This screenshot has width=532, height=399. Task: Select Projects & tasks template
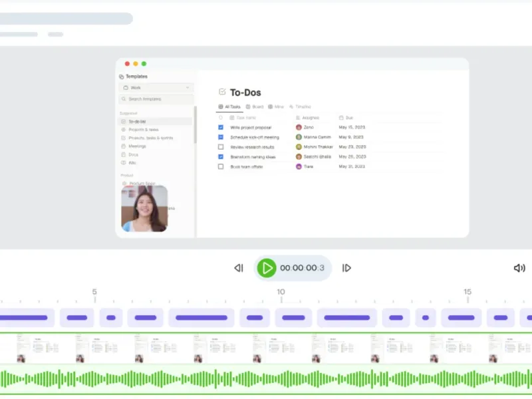pos(143,130)
